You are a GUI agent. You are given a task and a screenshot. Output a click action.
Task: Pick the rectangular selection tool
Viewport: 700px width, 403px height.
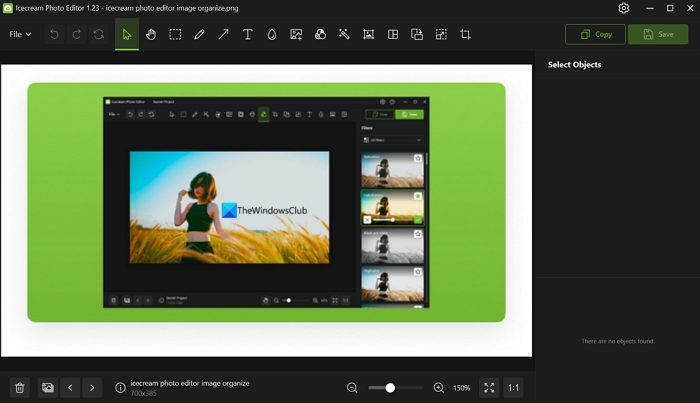coord(175,34)
